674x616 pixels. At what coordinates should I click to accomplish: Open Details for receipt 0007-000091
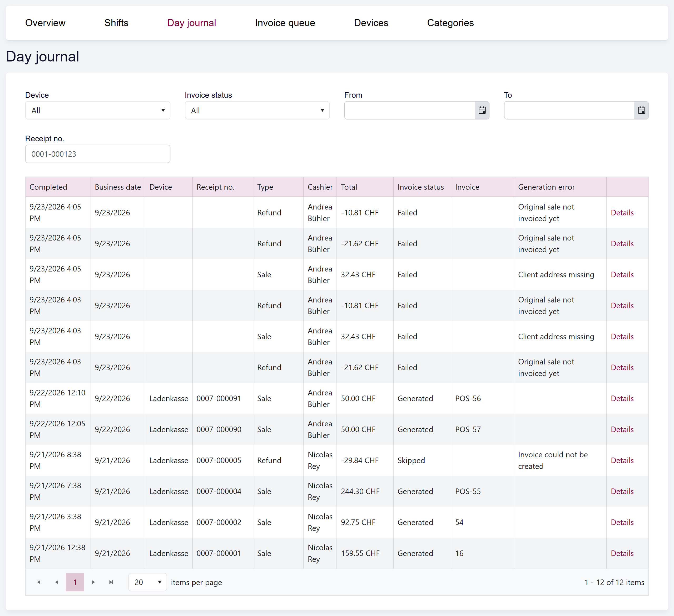[x=622, y=399]
